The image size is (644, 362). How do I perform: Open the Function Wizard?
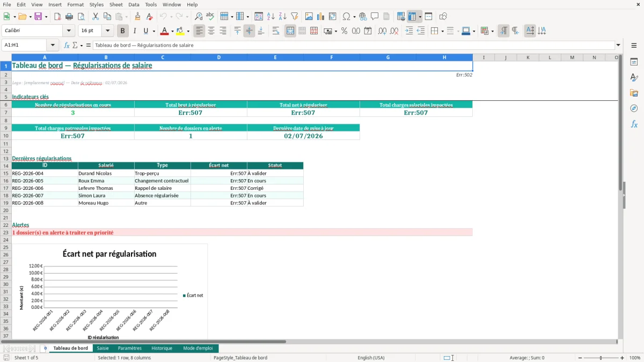67,45
